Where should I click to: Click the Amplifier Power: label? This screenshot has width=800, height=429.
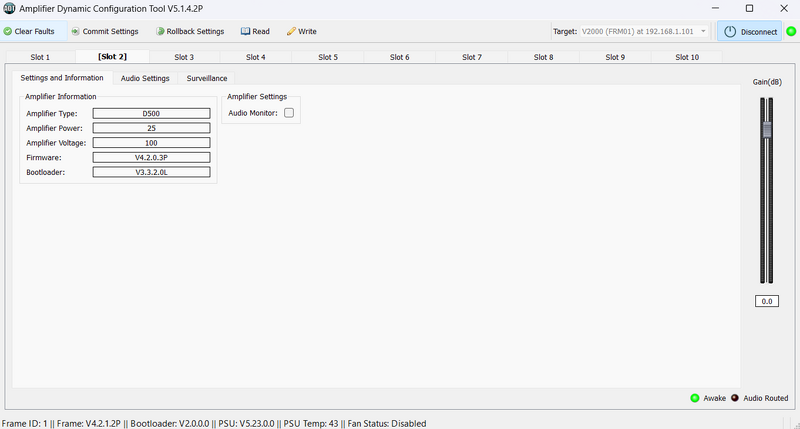54,128
